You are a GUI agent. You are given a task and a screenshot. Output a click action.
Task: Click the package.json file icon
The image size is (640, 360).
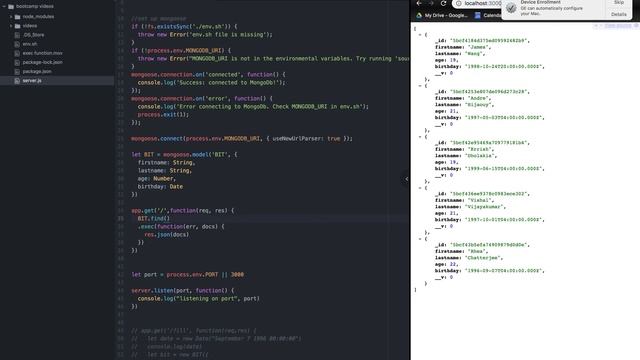(17, 71)
